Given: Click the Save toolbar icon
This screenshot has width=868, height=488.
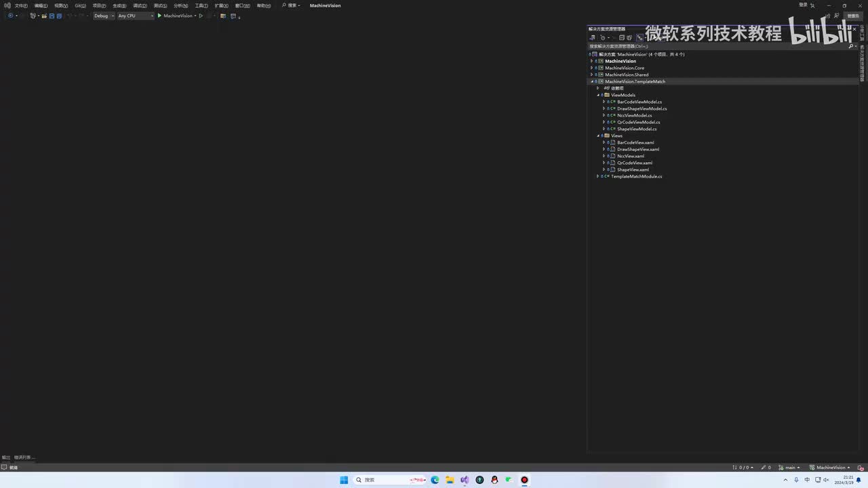Looking at the screenshot, I should click(x=52, y=16).
